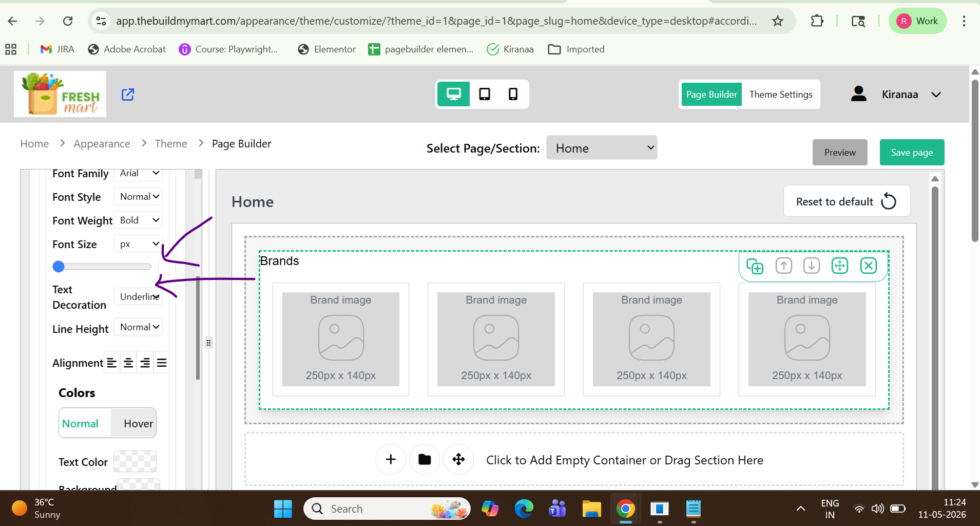
Task: Open the JIRA bookmark
Action: pyautogui.click(x=57, y=49)
